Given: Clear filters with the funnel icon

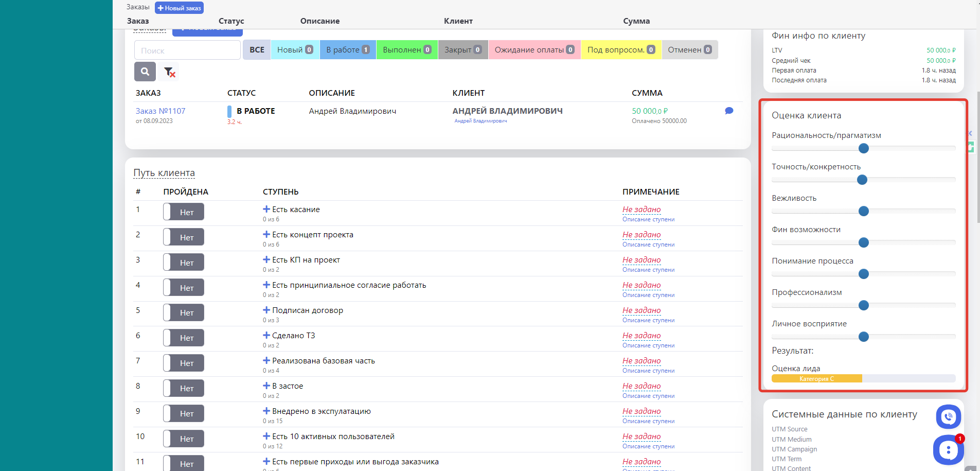Looking at the screenshot, I should [x=169, y=72].
